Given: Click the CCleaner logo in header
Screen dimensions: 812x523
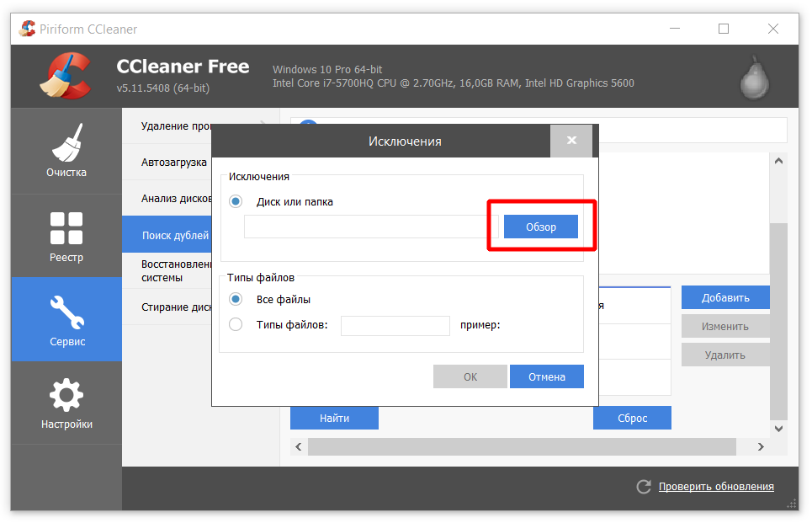Looking at the screenshot, I should [x=66, y=76].
